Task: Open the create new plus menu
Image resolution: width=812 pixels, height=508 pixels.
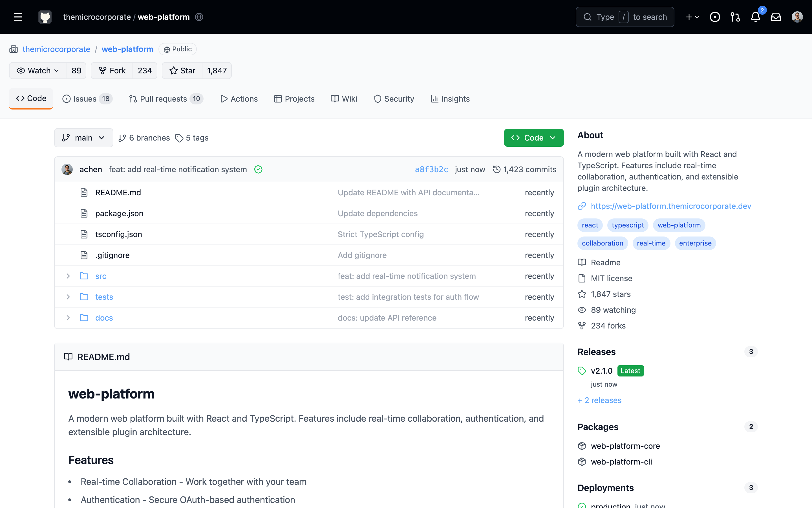Action: 692,17
